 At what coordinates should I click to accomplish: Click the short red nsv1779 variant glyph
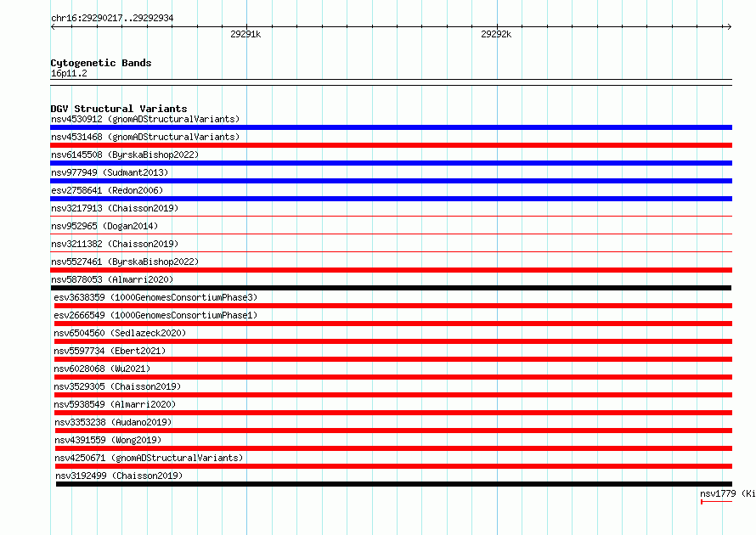click(716, 502)
